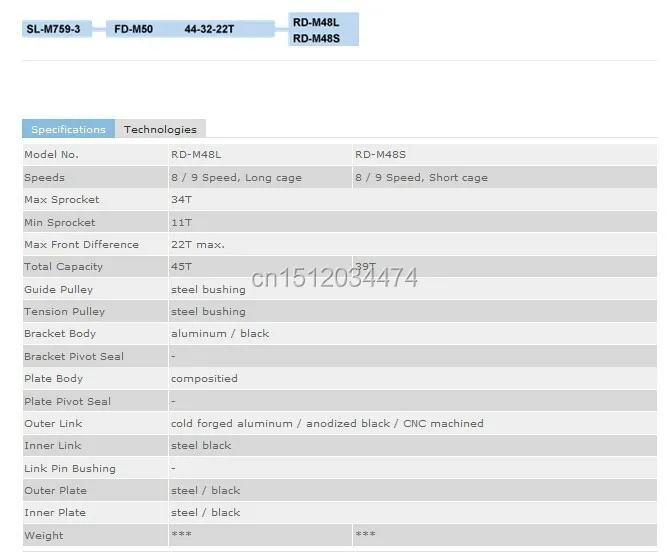This screenshot has width=667, height=552.
Task: Click the 'compositied' plate body value
Action: click(x=204, y=378)
